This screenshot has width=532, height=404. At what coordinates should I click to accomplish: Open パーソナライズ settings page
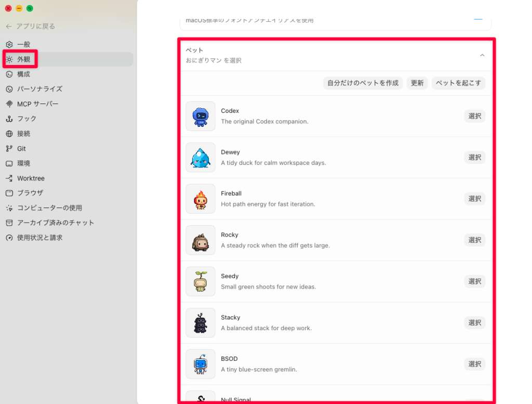(x=68, y=89)
